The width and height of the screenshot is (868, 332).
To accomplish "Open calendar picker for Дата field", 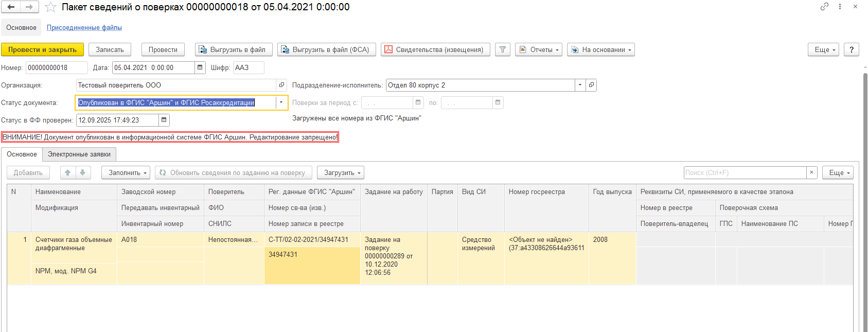I will point(200,67).
